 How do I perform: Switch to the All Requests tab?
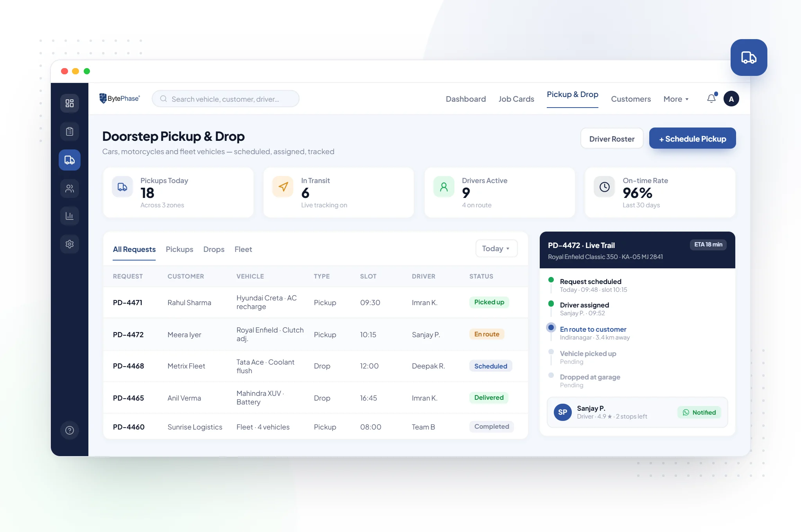[134, 249]
